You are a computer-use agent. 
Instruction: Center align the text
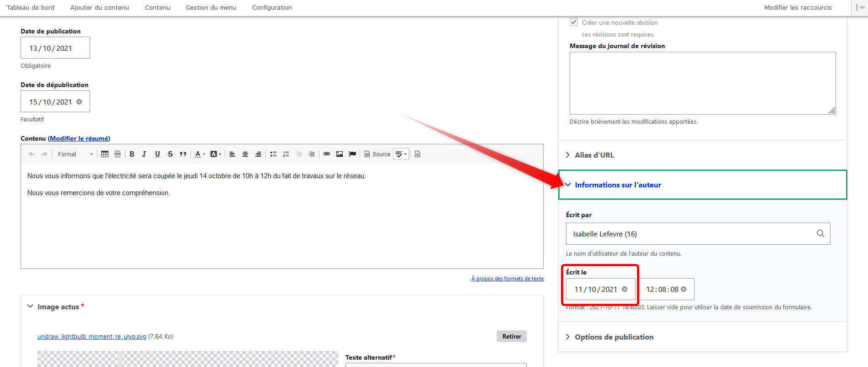(x=245, y=154)
